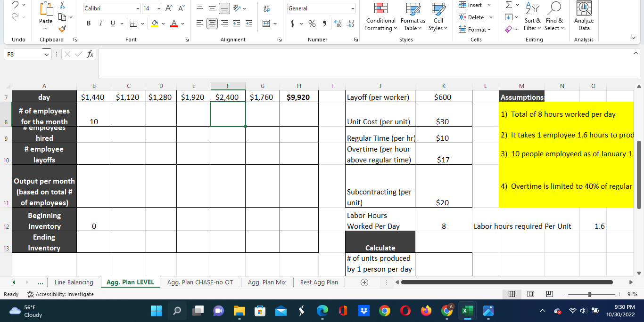The image size is (644, 322).
Task: Switch to the Agg. Plan Mix sheet
Action: pyautogui.click(x=267, y=282)
